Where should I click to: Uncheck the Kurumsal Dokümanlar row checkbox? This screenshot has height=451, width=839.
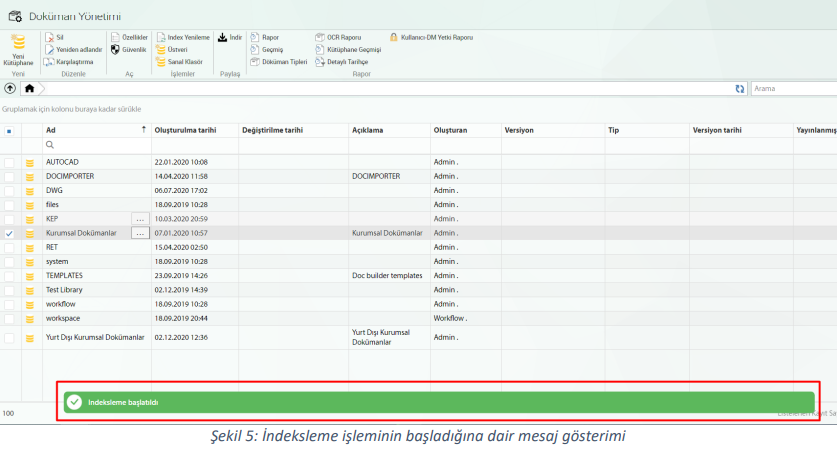[9, 233]
